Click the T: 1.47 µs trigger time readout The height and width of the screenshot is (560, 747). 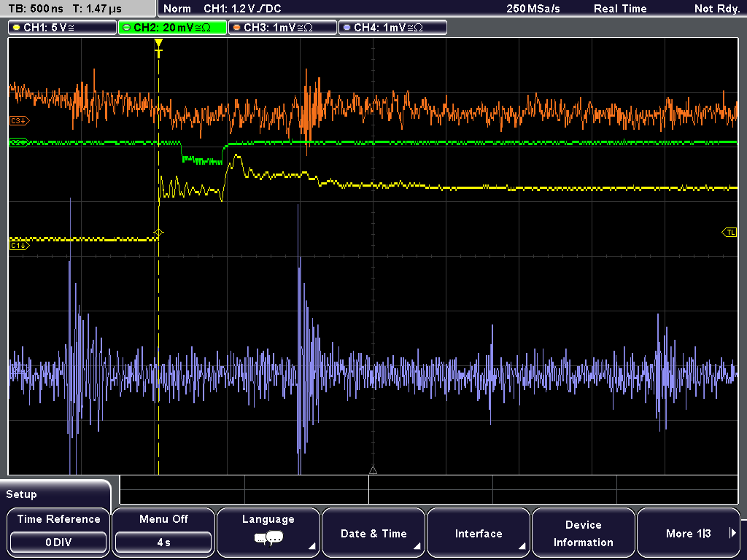[x=97, y=9]
